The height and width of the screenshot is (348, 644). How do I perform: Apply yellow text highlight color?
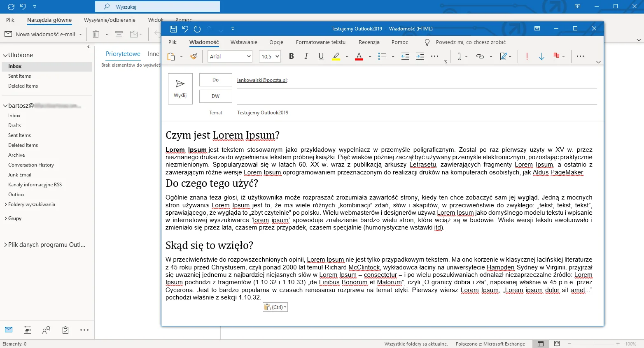click(x=336, y=56)
